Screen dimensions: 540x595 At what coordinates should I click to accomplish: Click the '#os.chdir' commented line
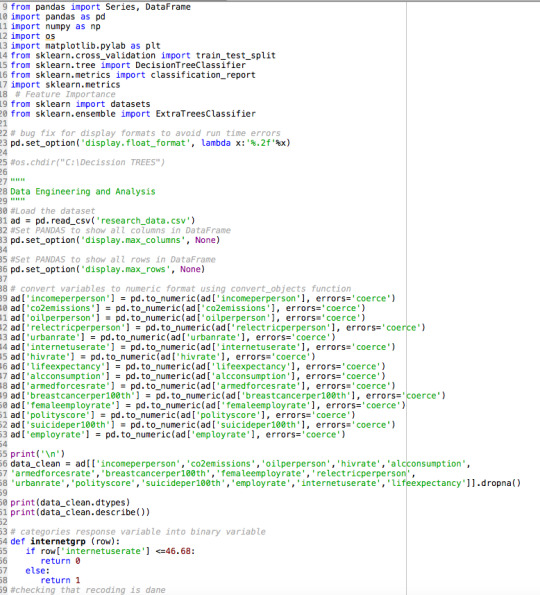pyautogui.click(x=88, y=162)
